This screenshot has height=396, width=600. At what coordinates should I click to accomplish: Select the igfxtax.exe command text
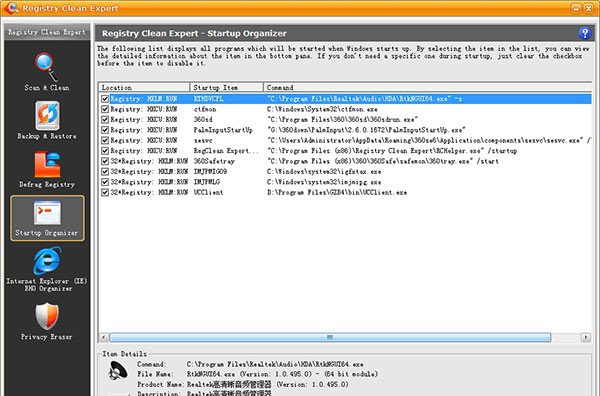(x=324, y=171)
